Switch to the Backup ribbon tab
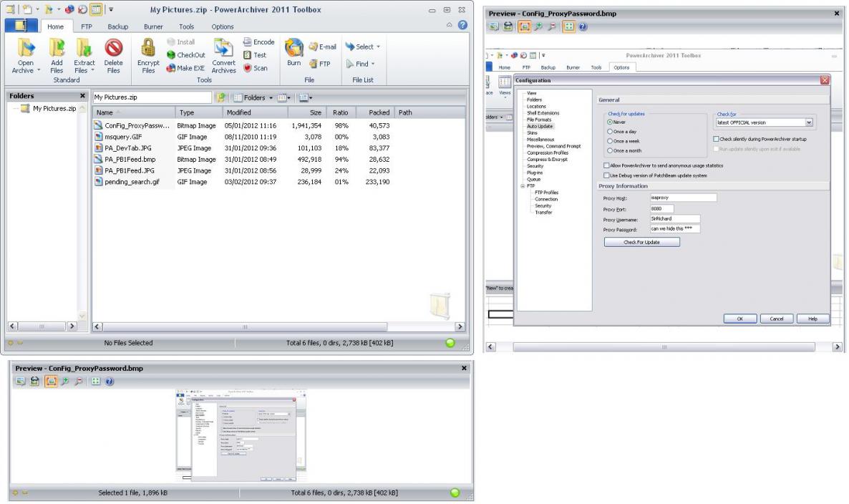The width and height of the screenshot is (849, 504). tap(117, 26)
